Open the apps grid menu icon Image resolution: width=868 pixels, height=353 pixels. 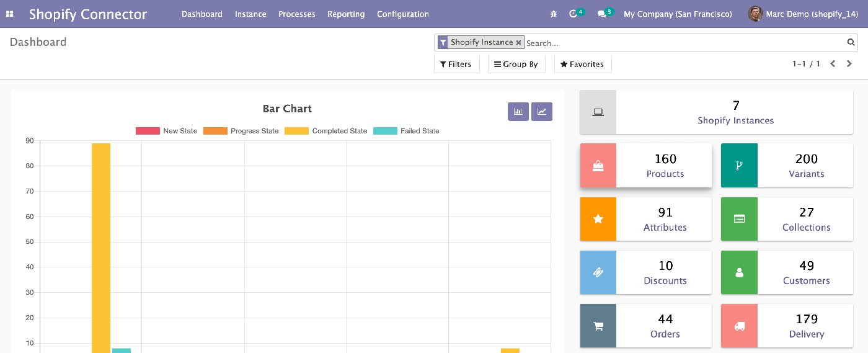10,14
